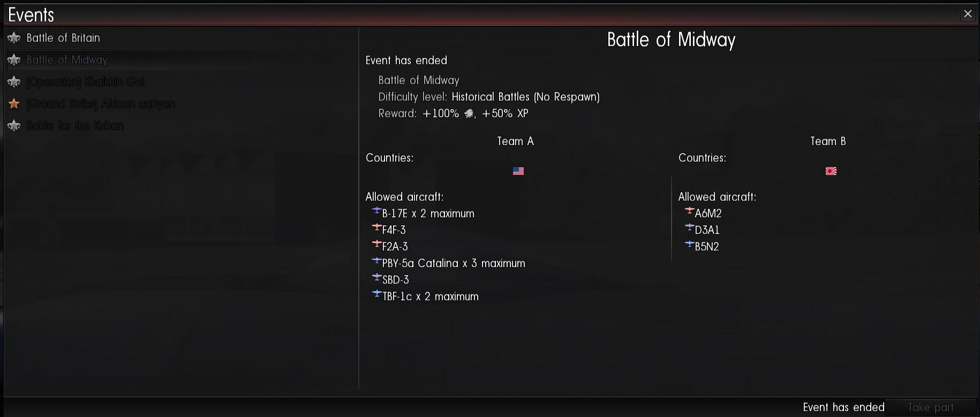The width and height of the screenshot is (980, 417).
Task: Click the star icon beside Battle of Britain
Action: coord(14,38)
